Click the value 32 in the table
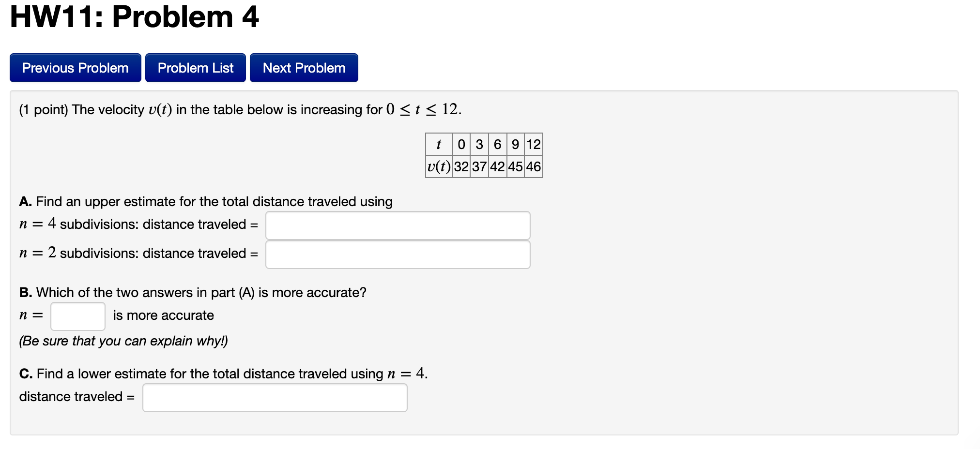The height and width of the screenshot is (449, 980). [x=461, y=166]
